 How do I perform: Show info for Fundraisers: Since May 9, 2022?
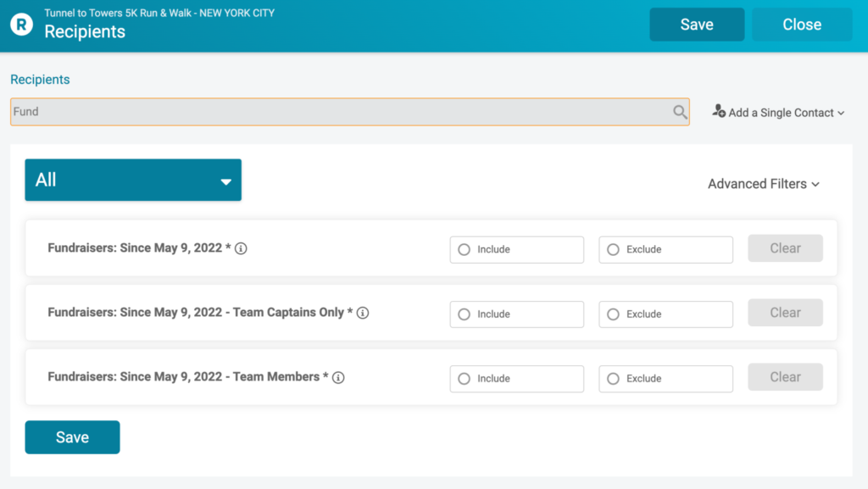[241, 248]
